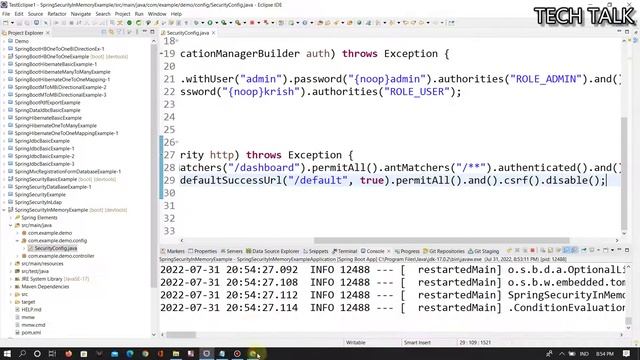Click the Smart Insert status bar entry
Screen dimensions: 640x360
pos(417,342)
